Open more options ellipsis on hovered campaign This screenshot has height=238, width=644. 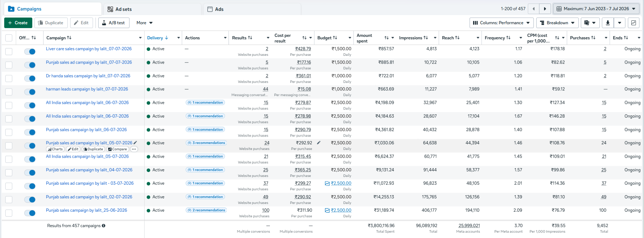pyautogui.click(x=134, y=149)
